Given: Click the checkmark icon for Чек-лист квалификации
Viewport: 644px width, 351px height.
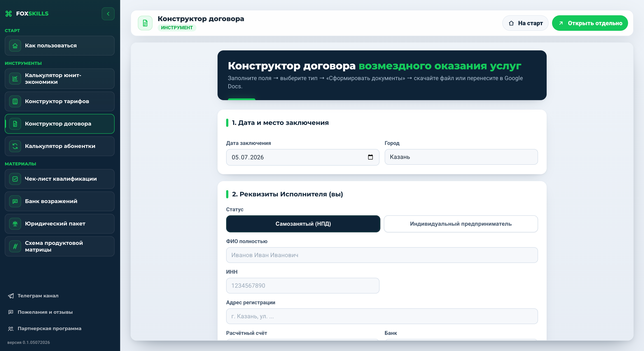Looking at the screenshot, I should coord(15,179).
